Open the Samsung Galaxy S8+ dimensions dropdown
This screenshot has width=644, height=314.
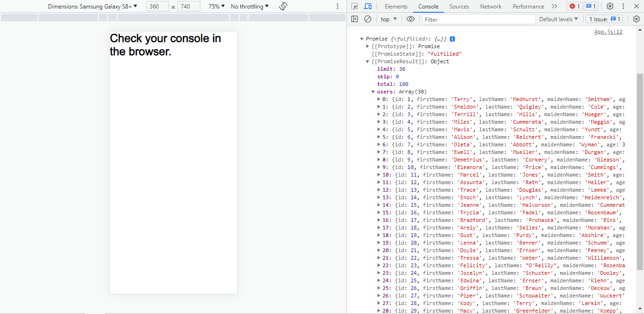coord(92,7)
